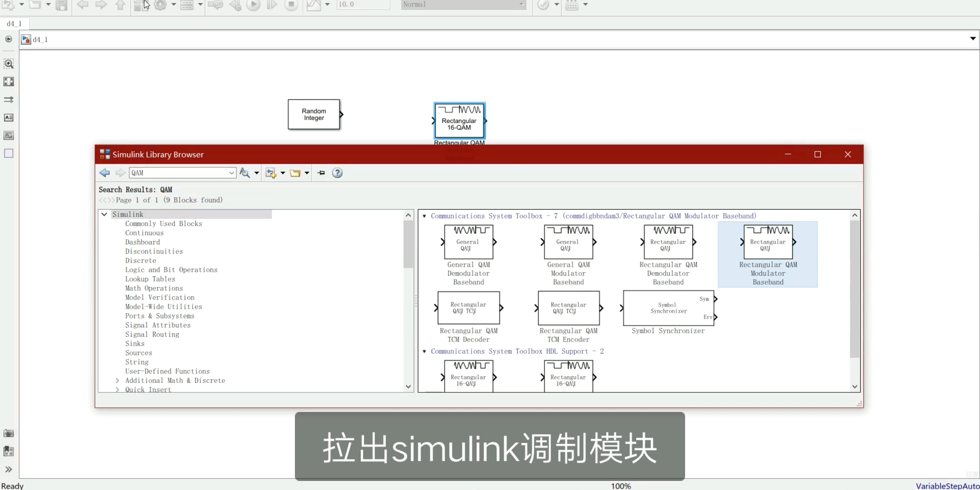980x490 pixels.
Task: Click Library Browser back arrow
Action: click(105, 173)
